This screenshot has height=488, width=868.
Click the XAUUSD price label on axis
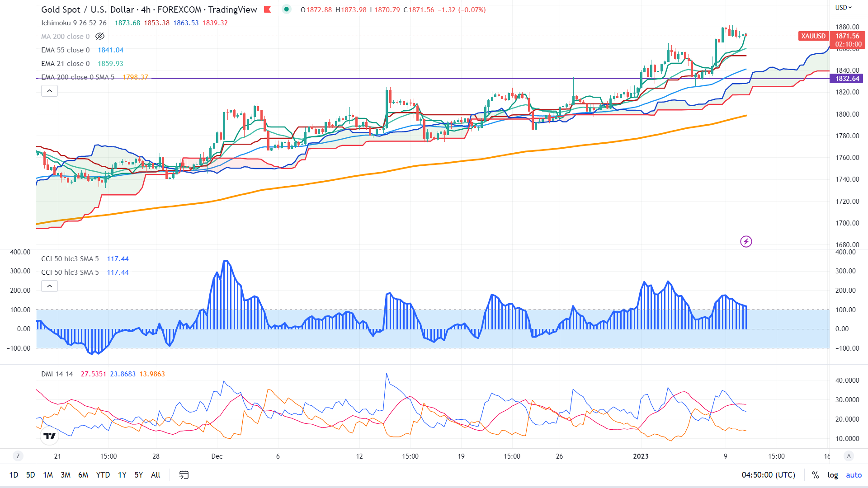(x=813, y=36)
